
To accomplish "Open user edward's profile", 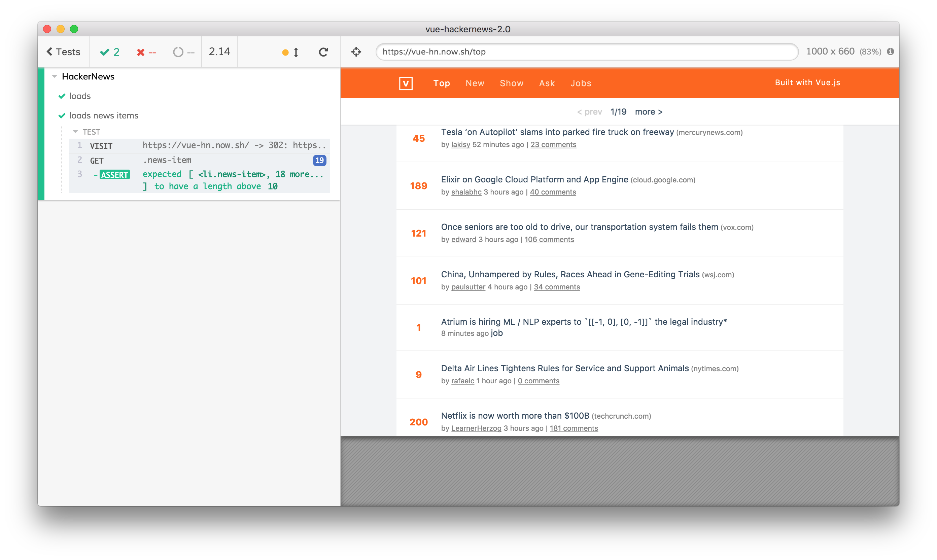I will coord(463,240).
